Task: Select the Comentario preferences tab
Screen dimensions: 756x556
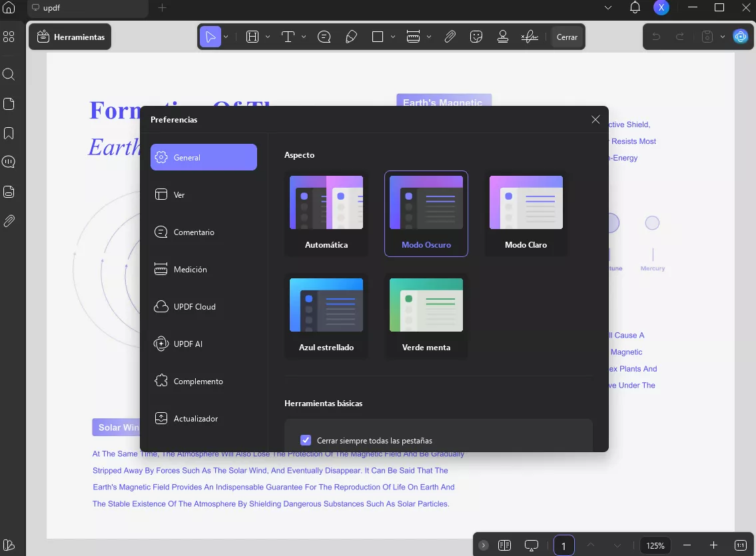Action: (203, 232)
